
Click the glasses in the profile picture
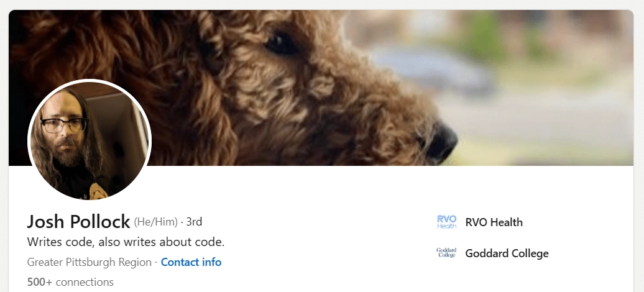tap(65, 125)
